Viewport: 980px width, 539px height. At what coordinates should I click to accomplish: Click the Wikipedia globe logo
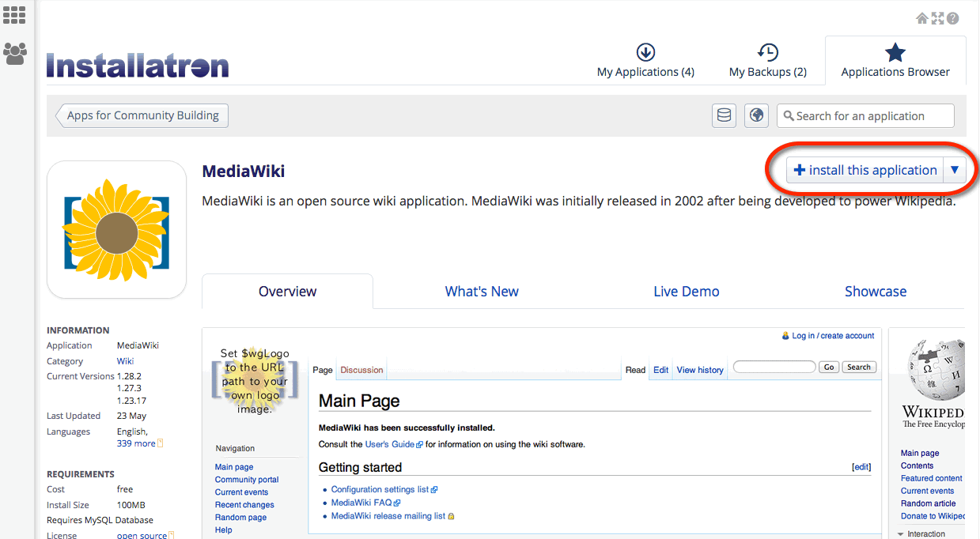pyautogui.click(x=938, y=370)
